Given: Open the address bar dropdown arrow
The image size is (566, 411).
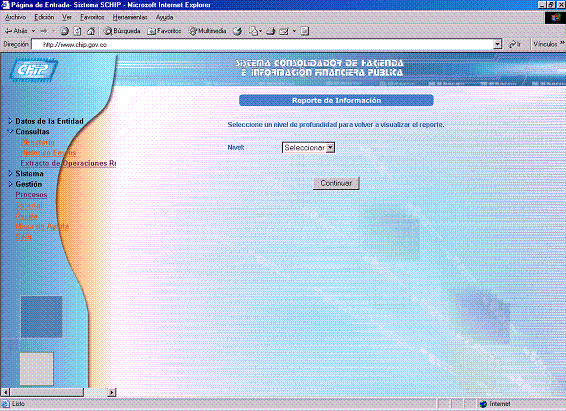Looking at the screenshot, I should point(498,44).
